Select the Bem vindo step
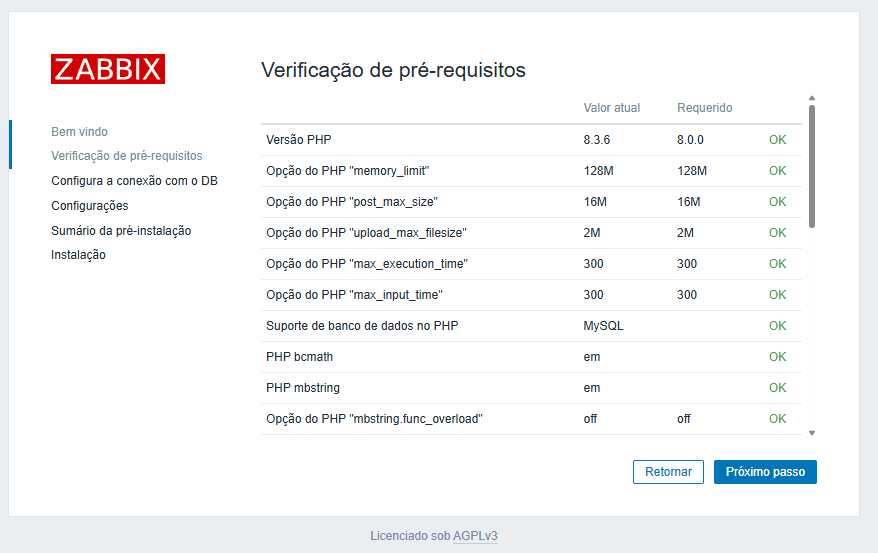 point(80,132)
